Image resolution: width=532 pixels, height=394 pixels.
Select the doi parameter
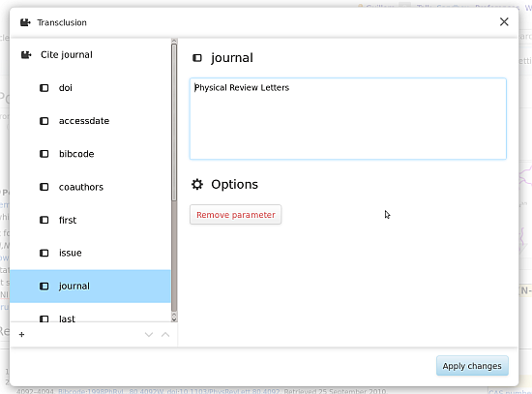pos(90,88)
